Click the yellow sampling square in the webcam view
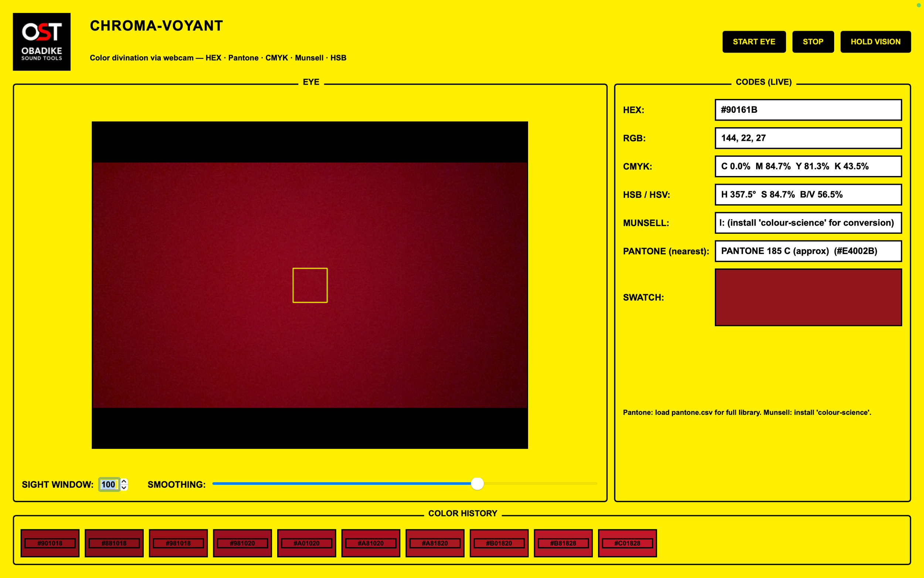Viewport: 924px width, 578px height. tap(310, 285)
